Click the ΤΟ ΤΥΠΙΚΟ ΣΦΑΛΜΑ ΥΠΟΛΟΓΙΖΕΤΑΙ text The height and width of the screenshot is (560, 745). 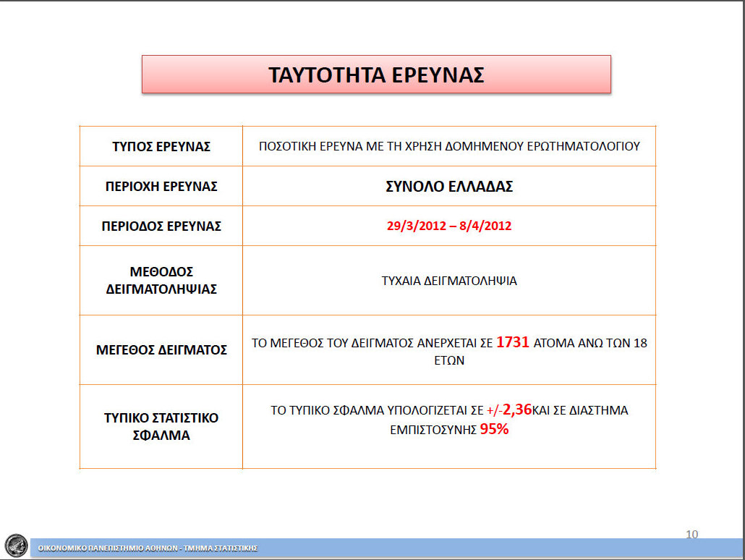tap(376, 411)
